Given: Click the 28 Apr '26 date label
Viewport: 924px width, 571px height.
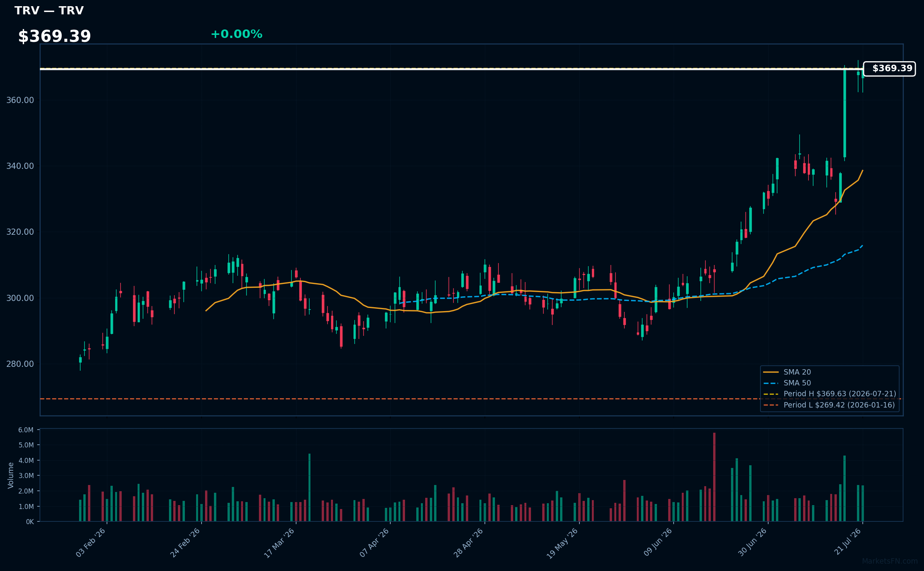Looking at the screenshot, I should point(469,543).
